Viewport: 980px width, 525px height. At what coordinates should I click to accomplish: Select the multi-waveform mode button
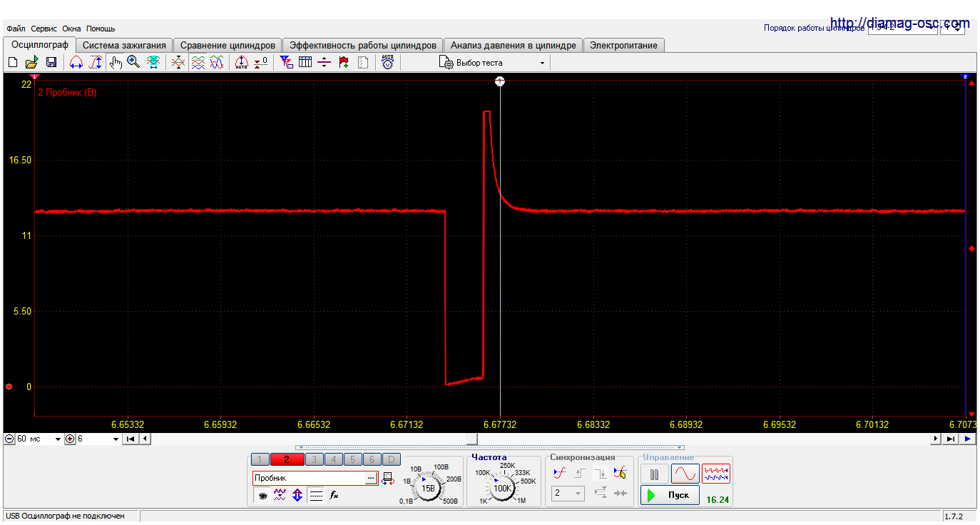[x=716, y=474]
